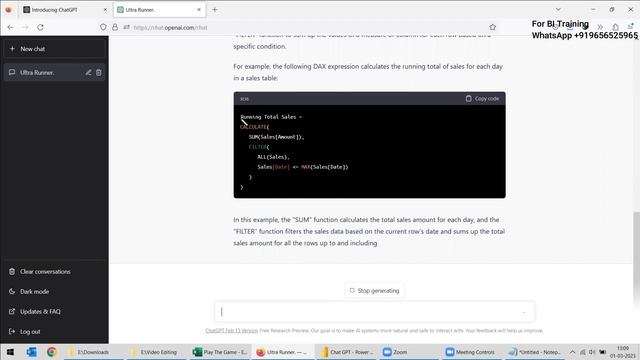Open ChatGPT Feb 13 Version link
This screenshot has height=360, width=640.
coord(231,331)
